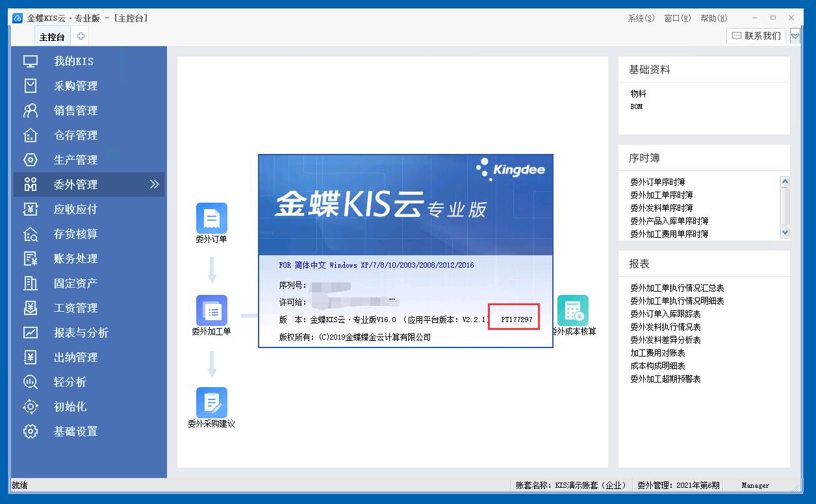Image resolution: width=816 pixels, height=504 pixels.
Task: Click the 生产管理 hexagon icon
Action: pyautogui.click(x=31, y=160)
